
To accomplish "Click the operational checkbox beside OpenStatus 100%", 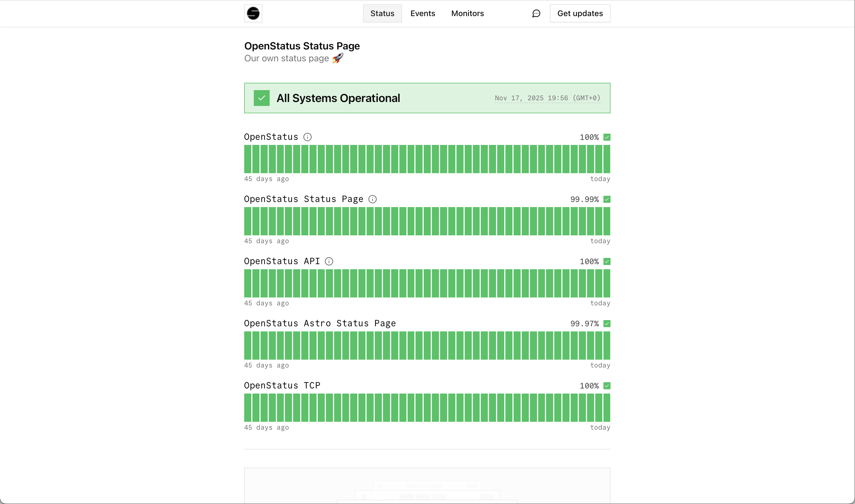I will click(x=607, y=137).
